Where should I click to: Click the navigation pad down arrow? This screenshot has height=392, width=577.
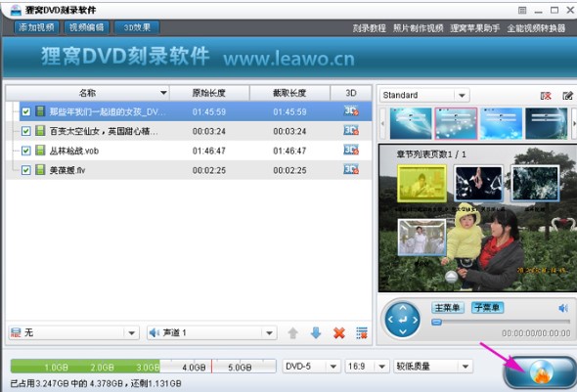[403, 331]
